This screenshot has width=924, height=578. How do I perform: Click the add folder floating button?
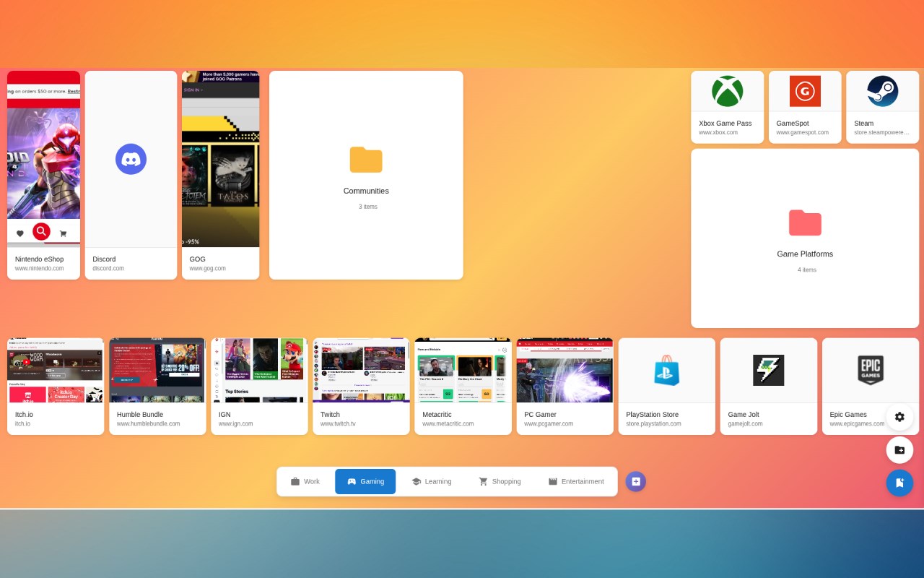[x=899, y=450]
